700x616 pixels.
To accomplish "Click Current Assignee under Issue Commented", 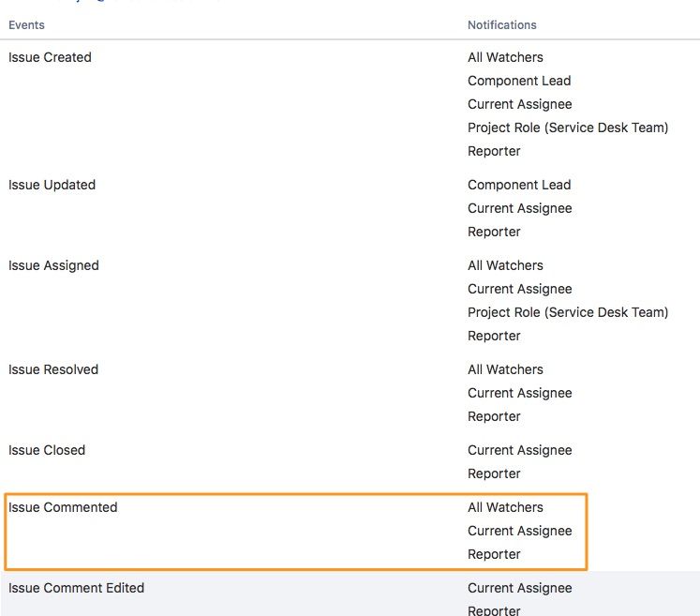I will [519, 531].
